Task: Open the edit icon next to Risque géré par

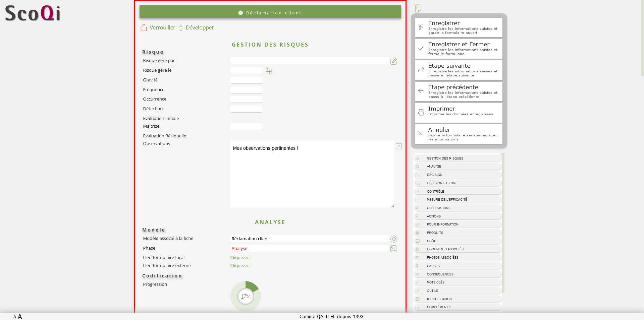Action: tap(394, 61)
